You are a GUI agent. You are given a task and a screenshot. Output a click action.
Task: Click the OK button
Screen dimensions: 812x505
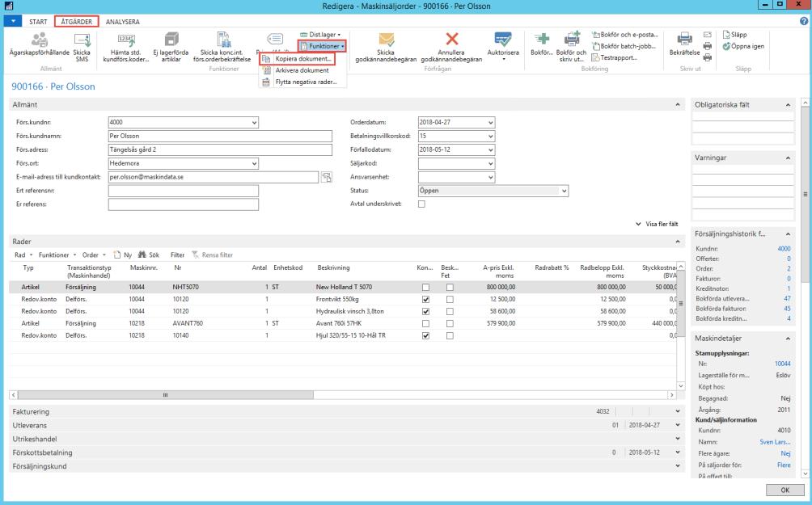tap(785, 490)
